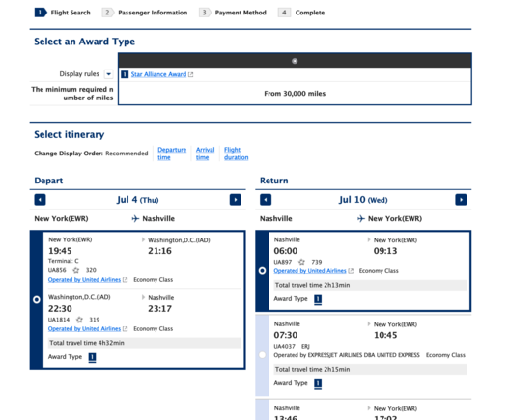Click the Star Alliance star icon beside UA1814
The width and height of the screenshot is (510, 420).
point(79,320)
